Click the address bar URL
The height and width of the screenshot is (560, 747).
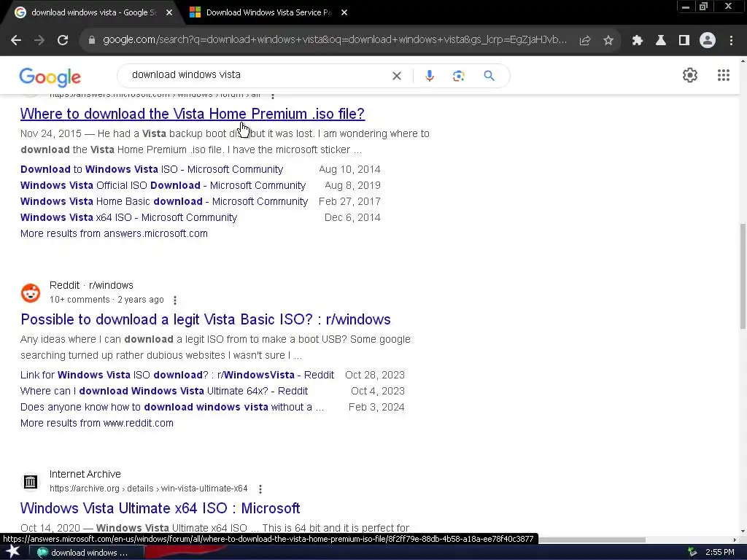pyautogui.click(x=335, y=40)
